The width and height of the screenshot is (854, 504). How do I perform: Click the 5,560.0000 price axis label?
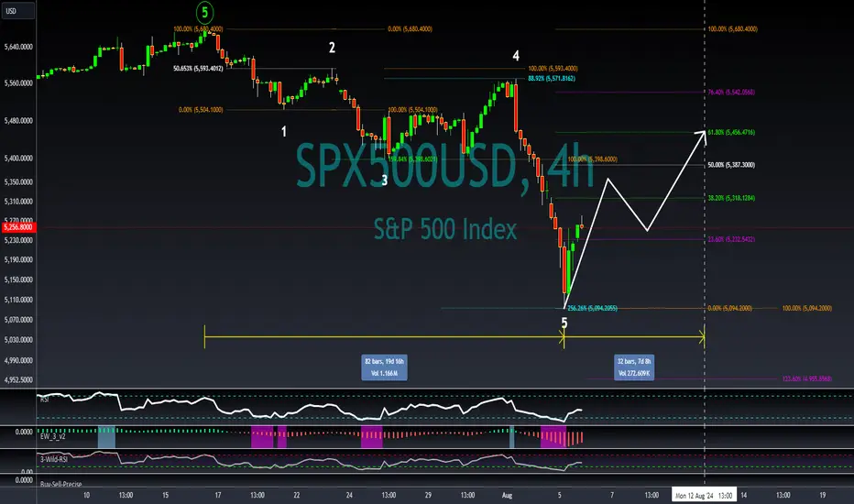pyautogui.click(x=18, y=83)
